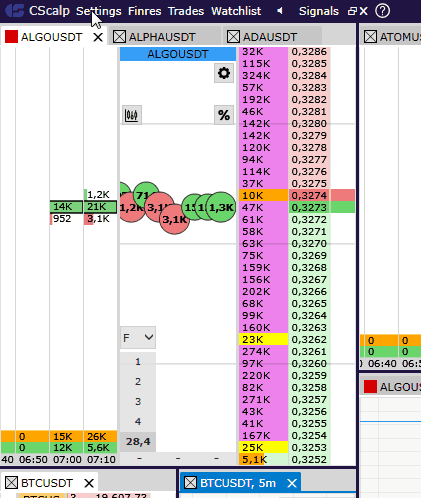Viewport: 421px width, 498px height.
Task: Toggle the link box on BTCUSDT tab
Action: 11,482
